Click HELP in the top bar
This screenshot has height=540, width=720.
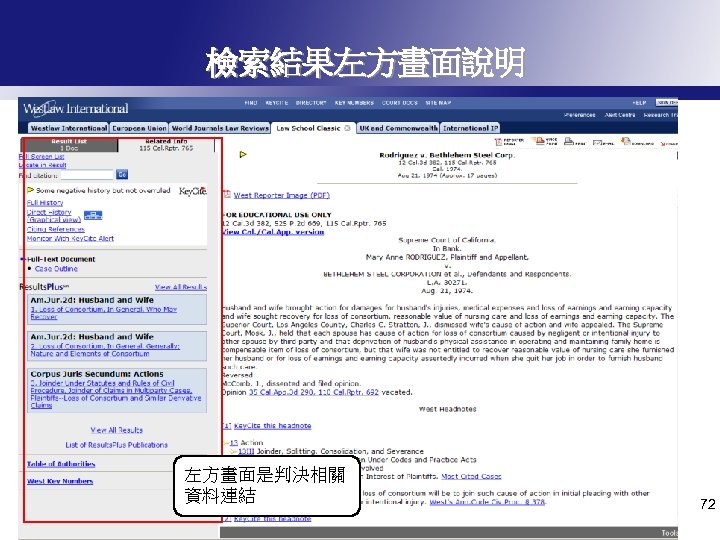coord(639,103)
